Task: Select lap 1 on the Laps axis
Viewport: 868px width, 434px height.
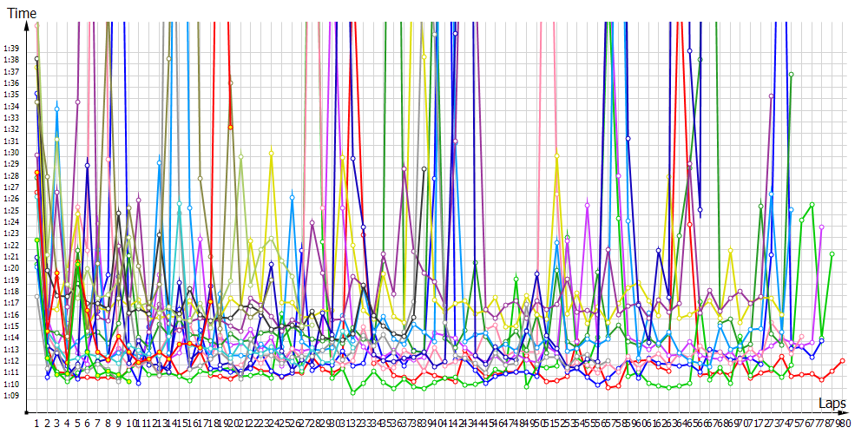Action: tap(36, 423)
